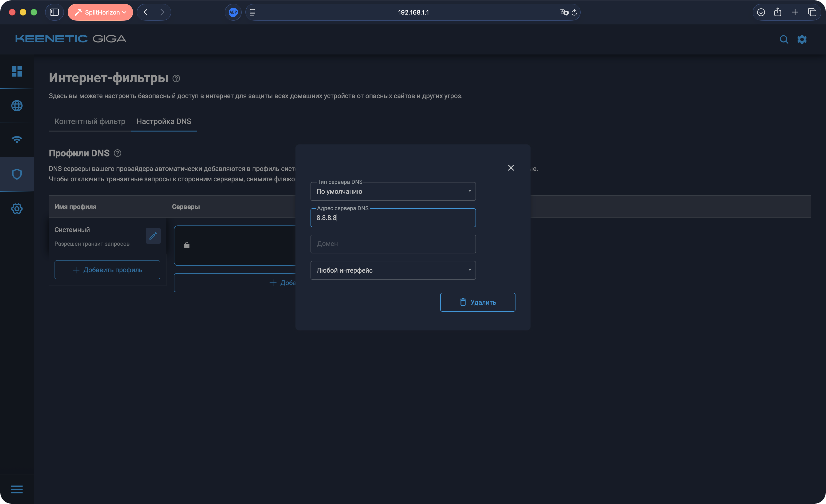Focus the Домен input field
Image resolution: width=826 pixels, height=504 pixels.
(x=393, y=244)
